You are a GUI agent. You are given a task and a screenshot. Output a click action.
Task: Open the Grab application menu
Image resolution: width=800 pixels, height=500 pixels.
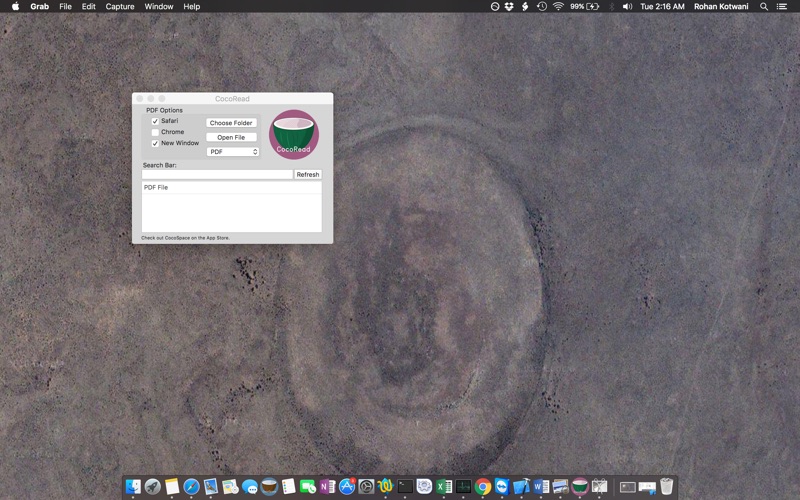39,6
